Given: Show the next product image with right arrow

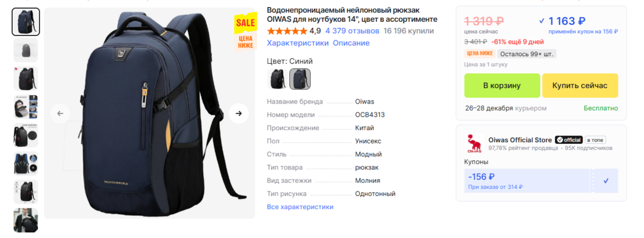Looking at the screenshot, I should (x=239, y=113).
